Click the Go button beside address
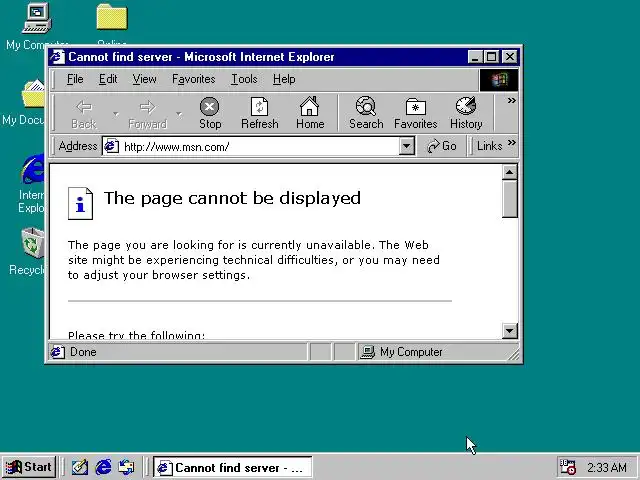This screenshot has width=640, height=480. pyautogui.click(x=442, y=146)
